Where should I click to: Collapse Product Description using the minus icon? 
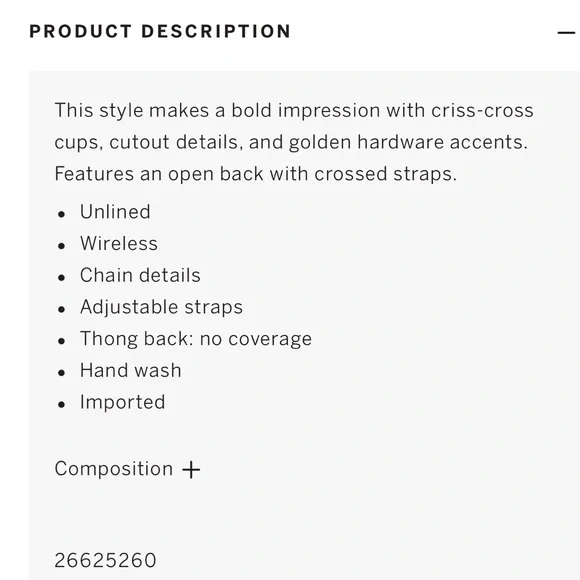coord(566,33)
